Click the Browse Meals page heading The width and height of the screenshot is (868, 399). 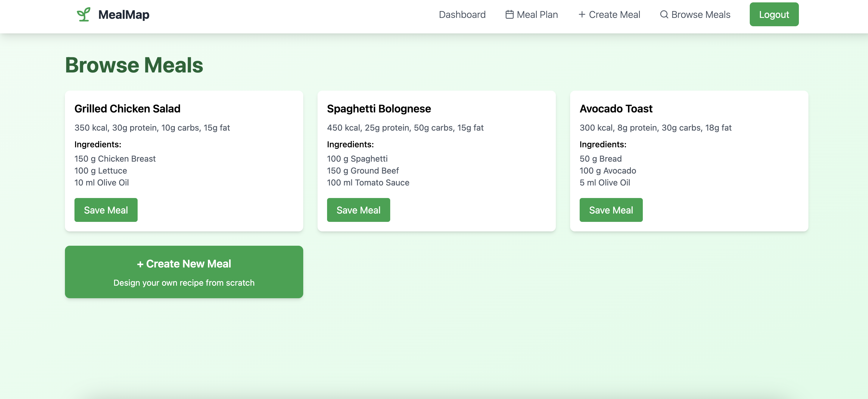tap(134, 65)
